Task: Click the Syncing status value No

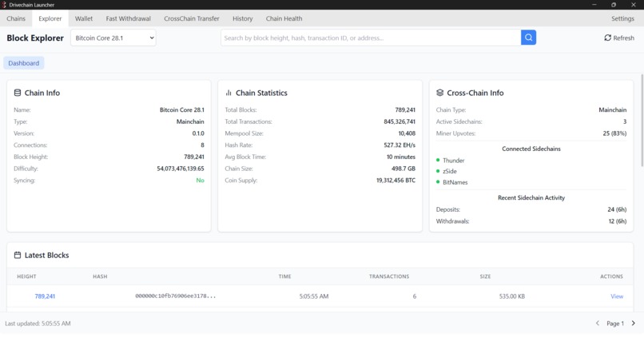Action: [x=200, y=181]
